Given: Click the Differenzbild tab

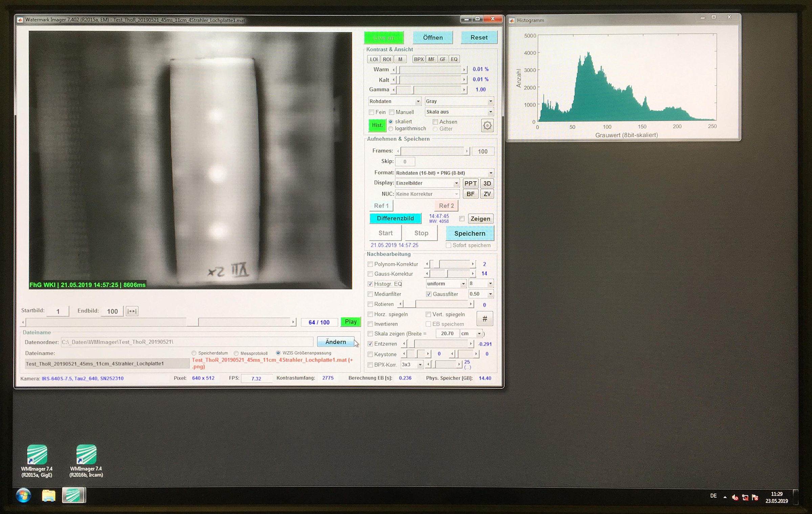Looking at the screenshot, I should point(394,218).
